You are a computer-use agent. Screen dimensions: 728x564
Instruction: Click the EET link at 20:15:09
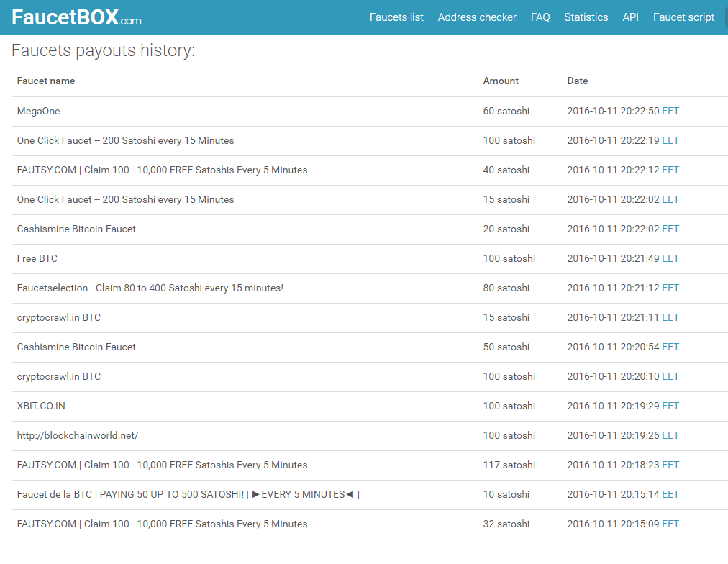[x=670, y=524]
